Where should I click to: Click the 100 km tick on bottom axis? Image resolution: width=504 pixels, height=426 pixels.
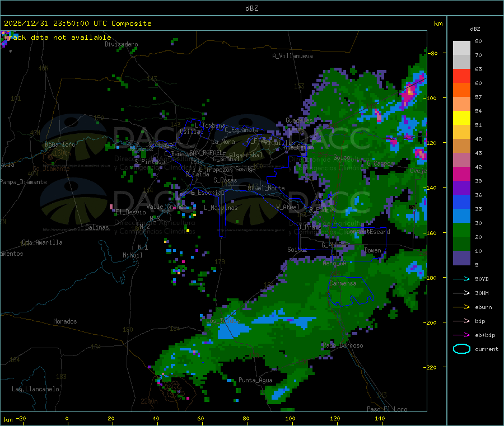(290, 418)
